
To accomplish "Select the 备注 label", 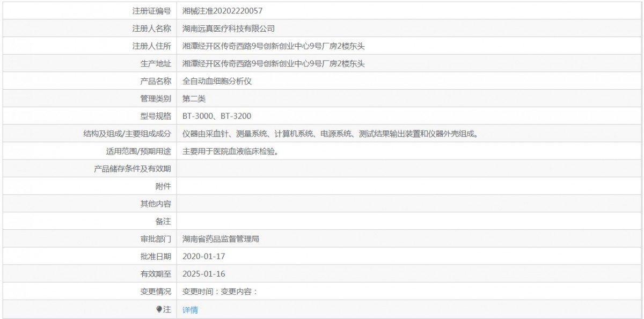I will 163,221.
